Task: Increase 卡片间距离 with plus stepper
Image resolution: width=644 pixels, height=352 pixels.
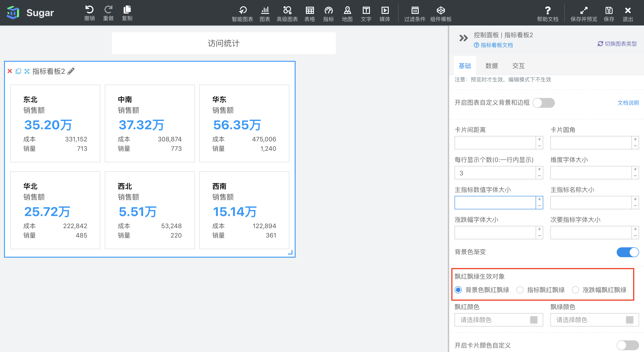Action: 539,139
